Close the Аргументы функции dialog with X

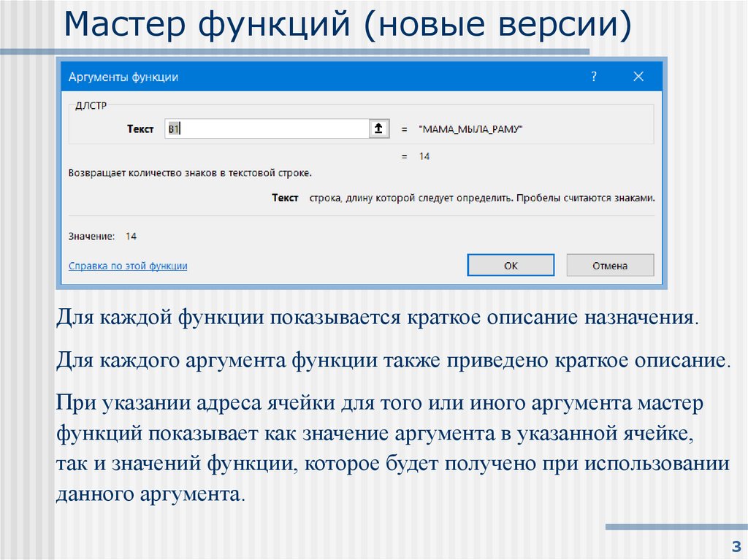[639, 75]
